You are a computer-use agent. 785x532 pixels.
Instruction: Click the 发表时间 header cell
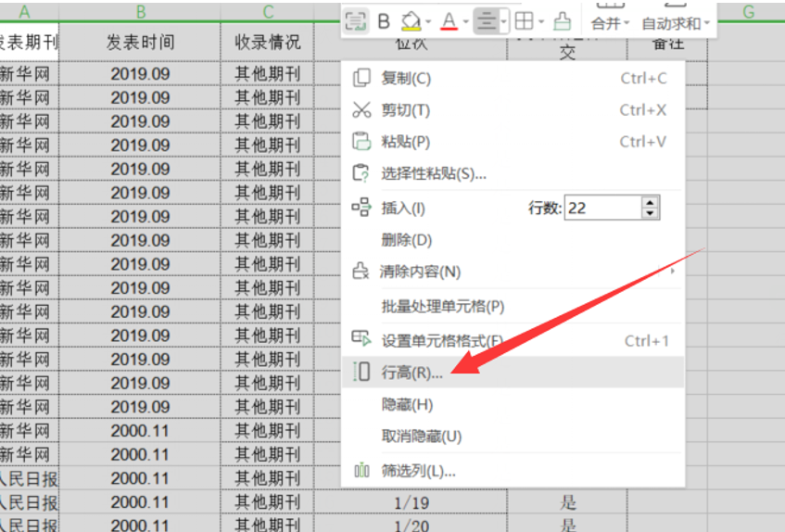click(140, 42)
